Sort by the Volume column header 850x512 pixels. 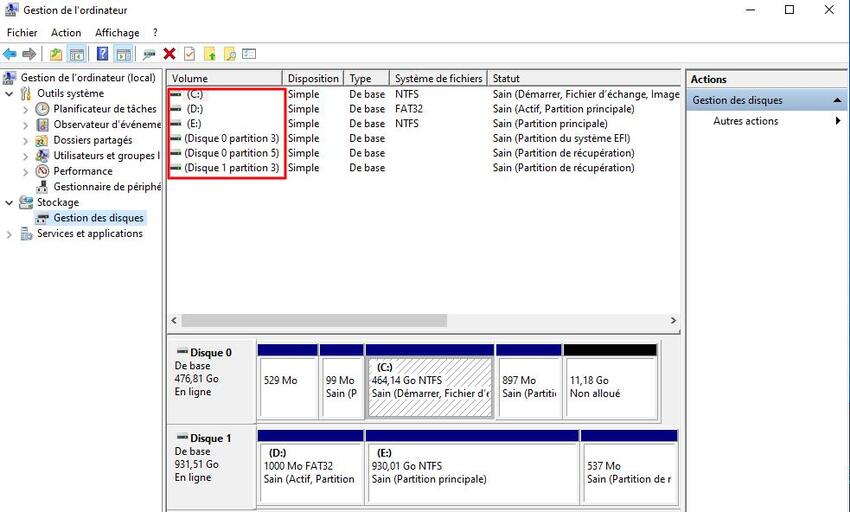pos(224,79)
